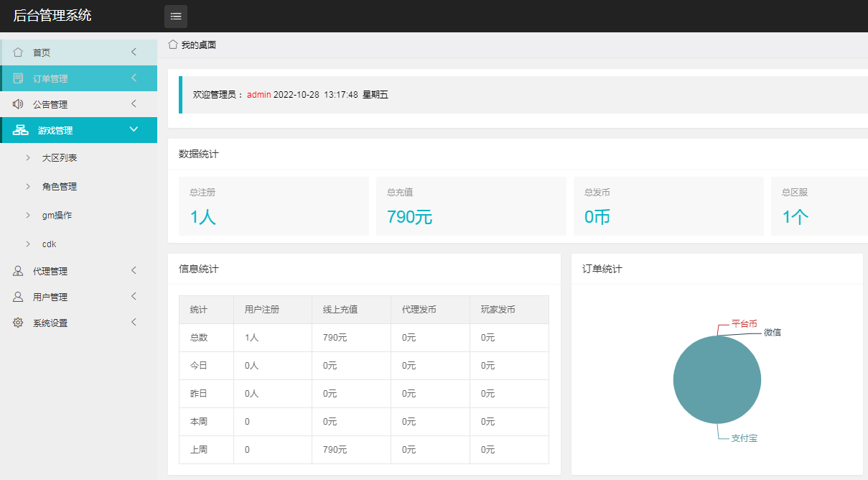The height and width of the screenshot is (480, 868).
Task: Open the 角色管理 submenu item
Action: tap(60, 186)
